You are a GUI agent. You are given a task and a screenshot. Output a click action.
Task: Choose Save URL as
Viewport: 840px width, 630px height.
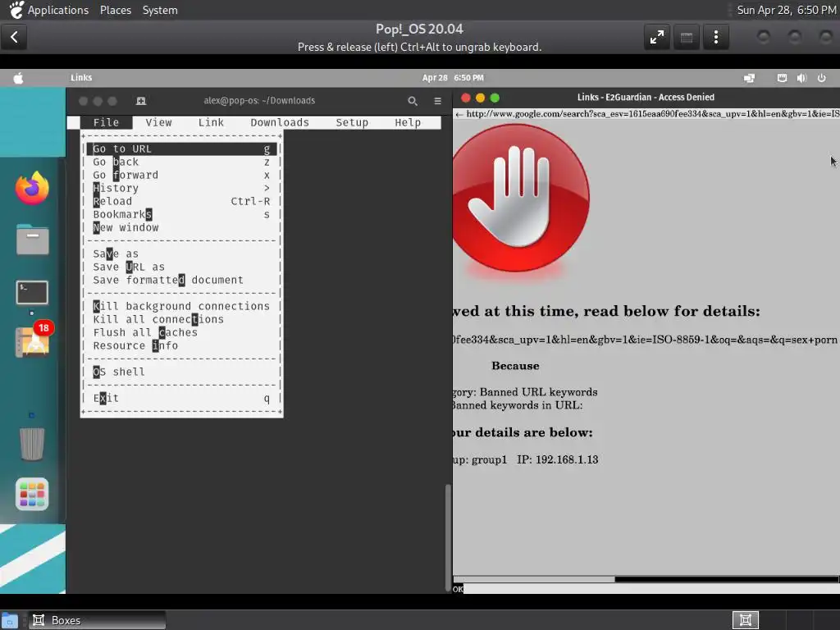click(181, 267)
